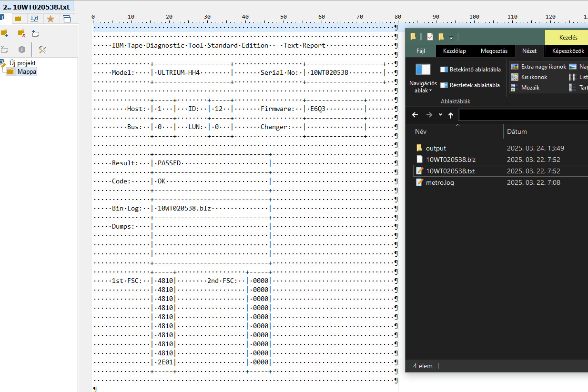Toggle Részletek ablaktábla details pane

pyautogui.click(x=470, y=85)
